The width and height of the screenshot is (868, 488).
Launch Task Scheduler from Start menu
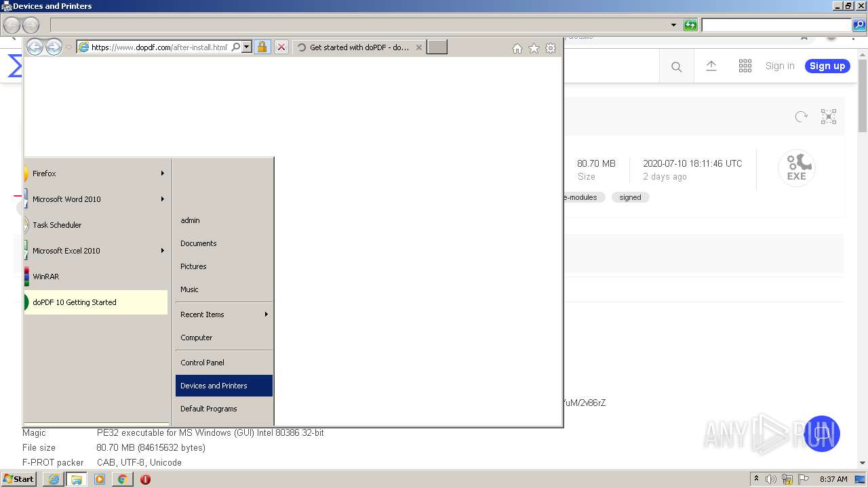pos(96,225)
